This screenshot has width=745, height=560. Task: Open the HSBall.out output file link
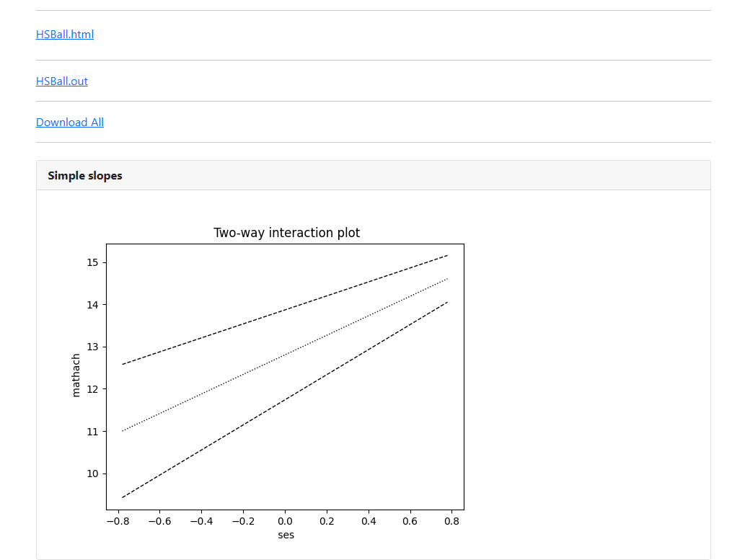(62, 81)
